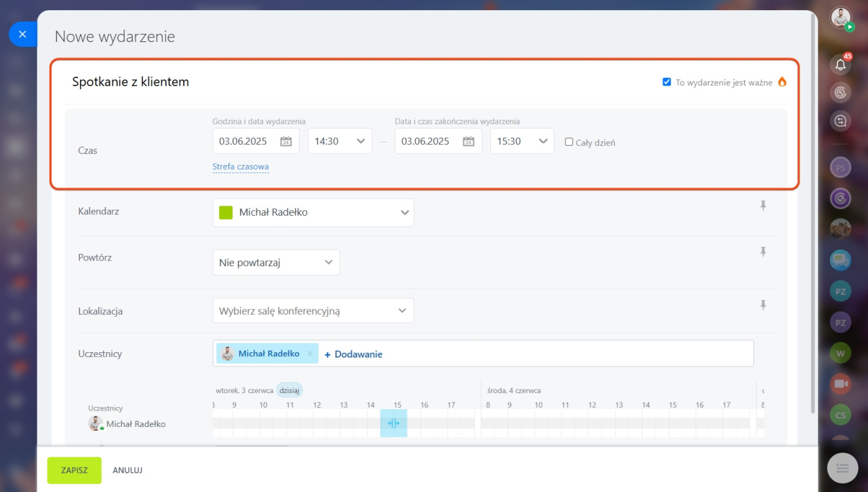Open the round menu button at bottom right
The image size is (868, 492).
(843, 468)
